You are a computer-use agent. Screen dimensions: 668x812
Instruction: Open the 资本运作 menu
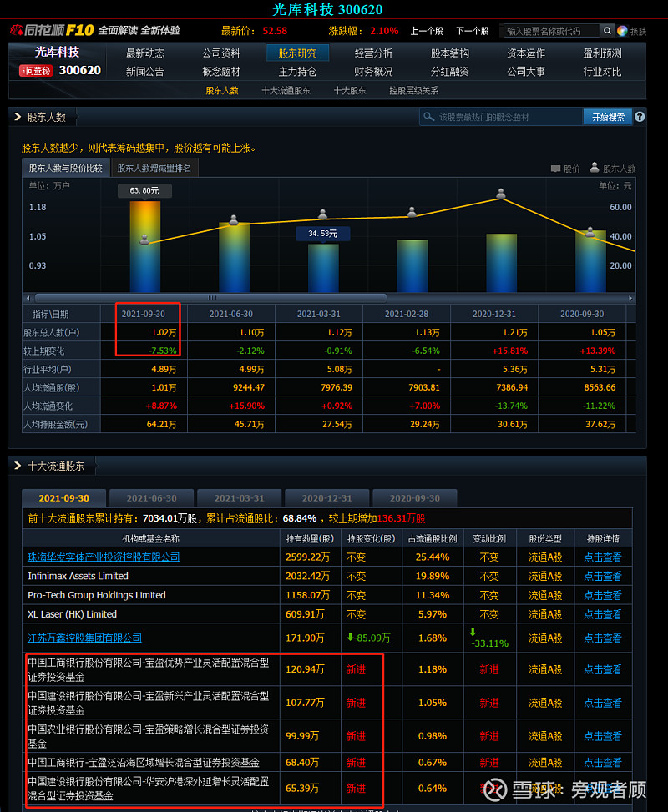(526, 53)
